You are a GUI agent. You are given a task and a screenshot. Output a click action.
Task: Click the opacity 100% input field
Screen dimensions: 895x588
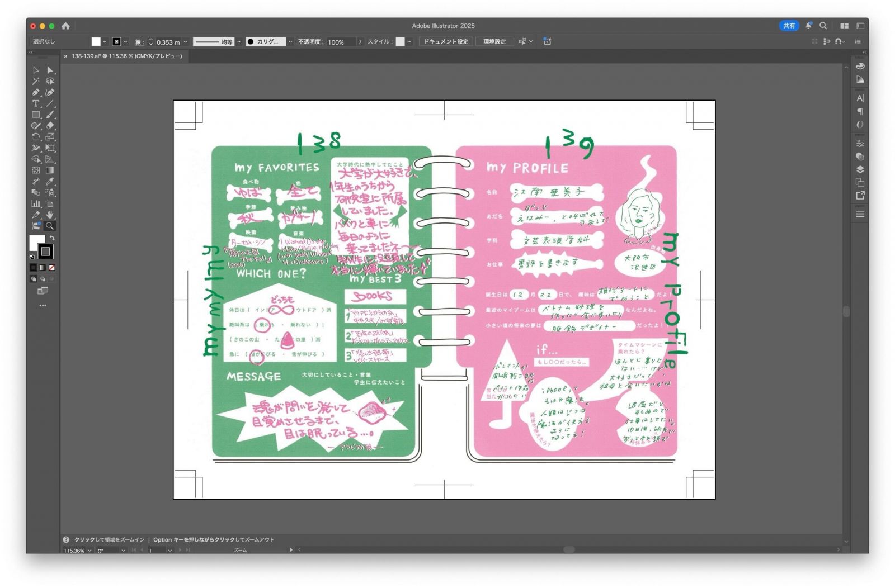[340, 42]
